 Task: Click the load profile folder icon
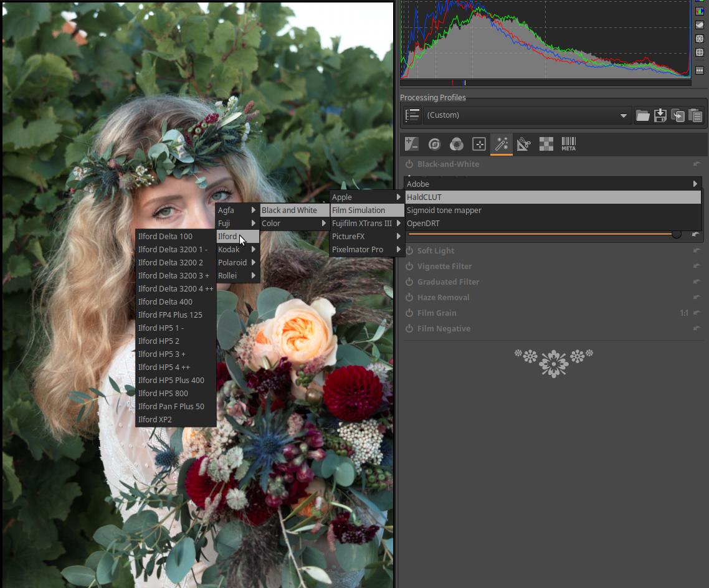[642, 115]
